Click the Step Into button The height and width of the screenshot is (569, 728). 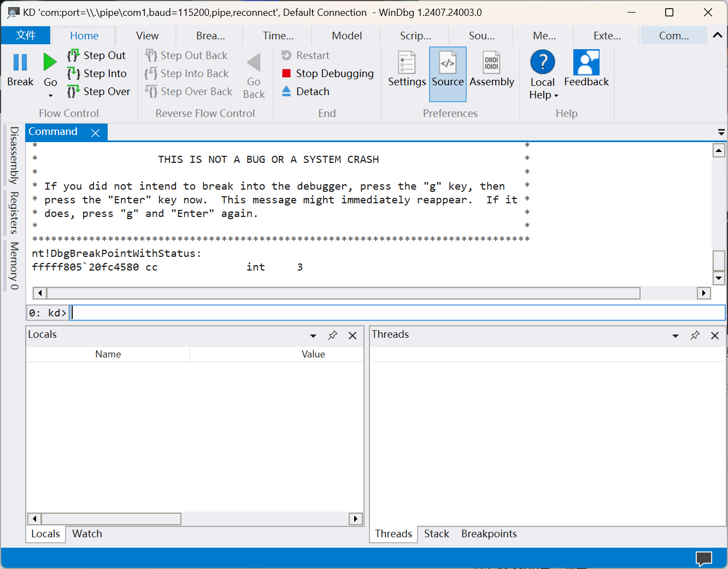(97, 73)
